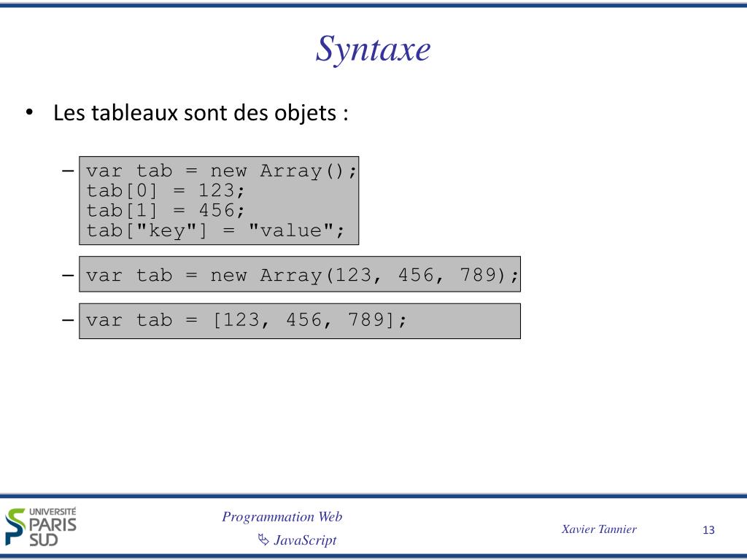Select the 'Les tableaux sont des objets' bullet
This screenshot has height=560, width=747.
[200, 113]
